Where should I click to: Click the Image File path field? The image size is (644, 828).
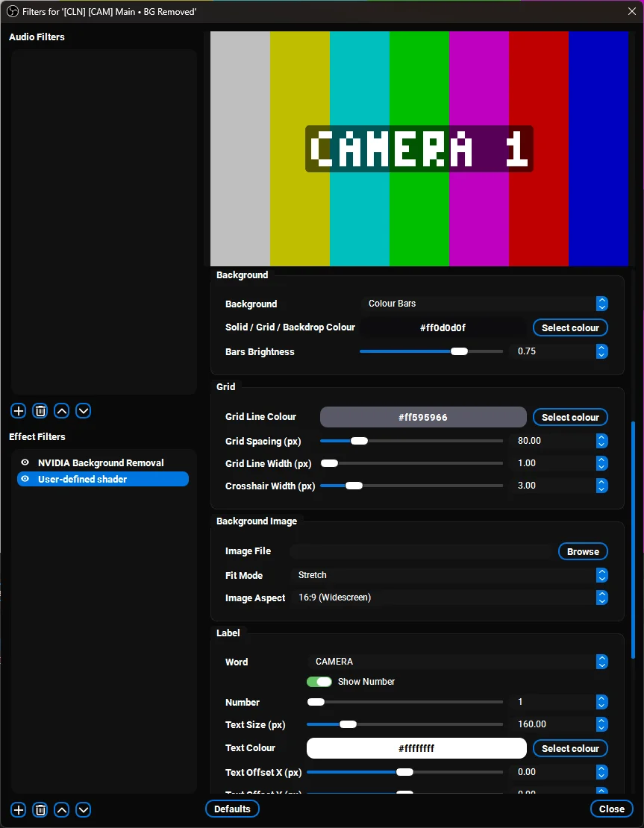tap(422, 552)
